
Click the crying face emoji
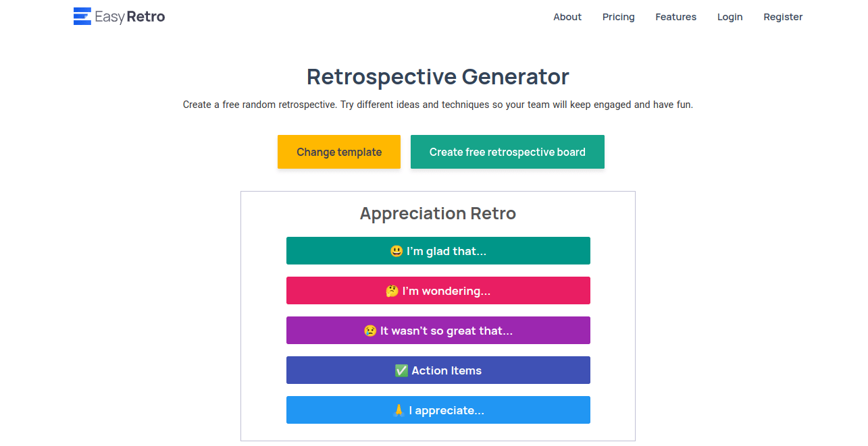370,331
